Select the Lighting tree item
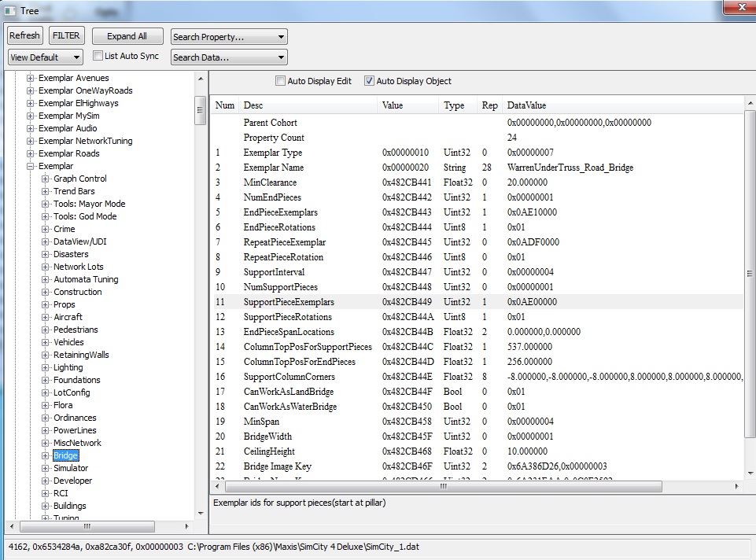This screenshot has height=560, width=756. pyautogui.click(x=68, y=367)
